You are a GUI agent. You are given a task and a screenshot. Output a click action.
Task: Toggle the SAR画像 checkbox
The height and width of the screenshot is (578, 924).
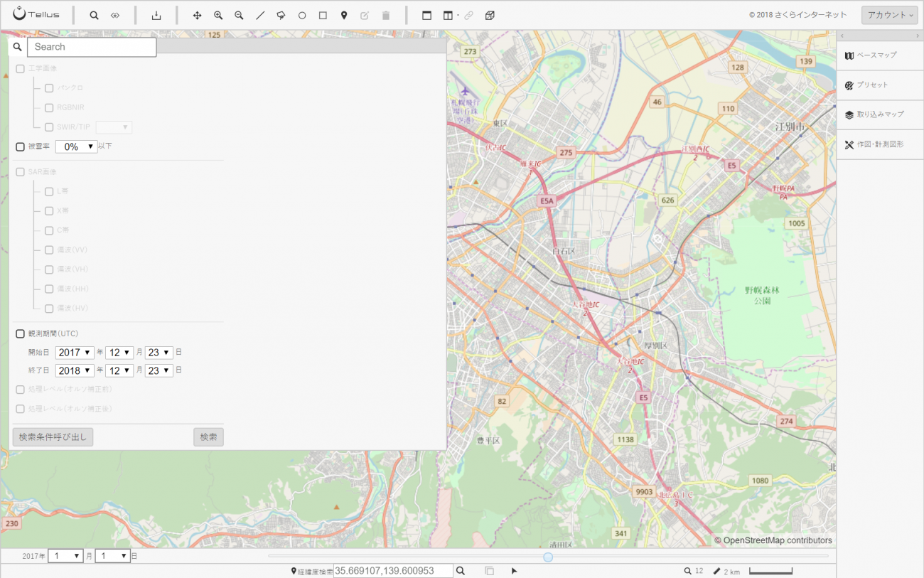[20, 172]
